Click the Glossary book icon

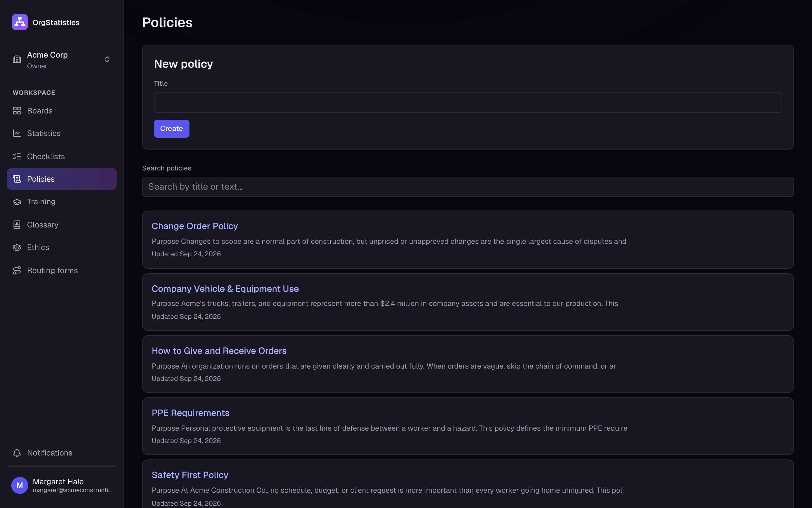click(17, 225)
